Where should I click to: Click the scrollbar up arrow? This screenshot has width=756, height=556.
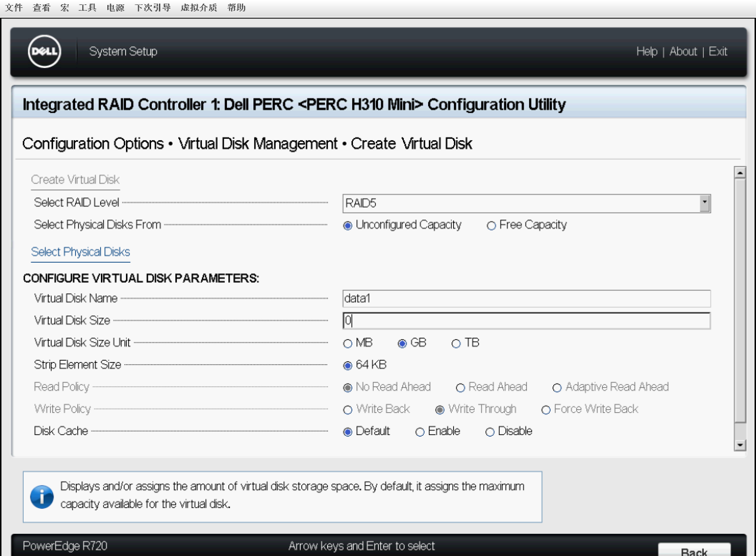point(740,172)
